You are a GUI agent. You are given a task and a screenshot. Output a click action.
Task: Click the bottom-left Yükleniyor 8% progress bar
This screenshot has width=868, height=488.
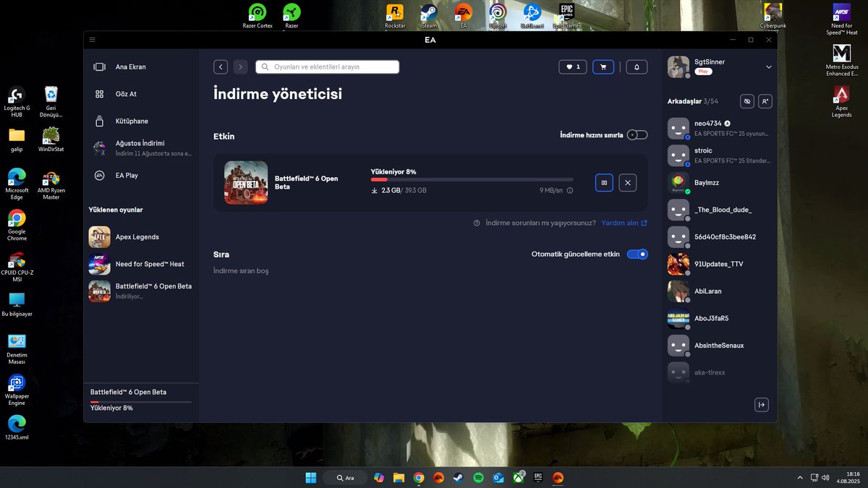click(141, 402)
